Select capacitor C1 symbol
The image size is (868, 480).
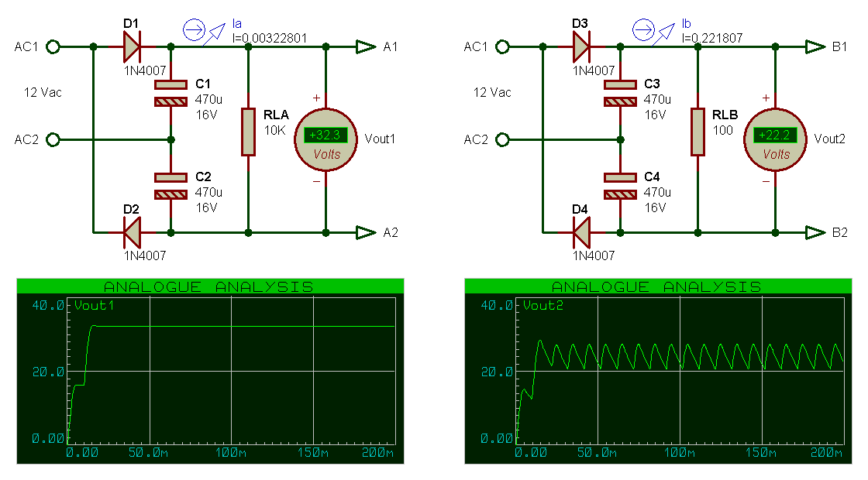(171, 93)
